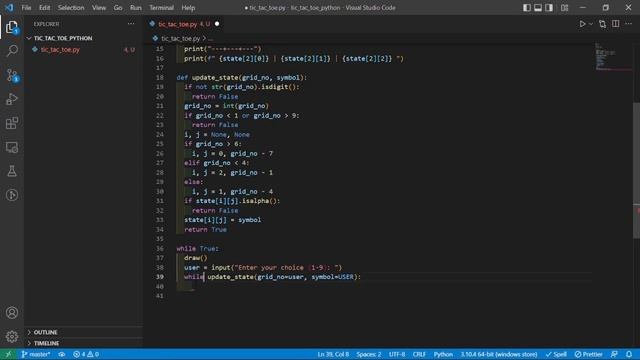Click 'return True' on line 34

coord(205,230)
